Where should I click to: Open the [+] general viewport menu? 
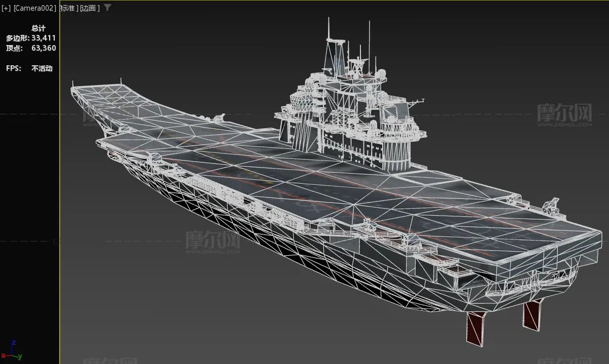tap(5, 8)
